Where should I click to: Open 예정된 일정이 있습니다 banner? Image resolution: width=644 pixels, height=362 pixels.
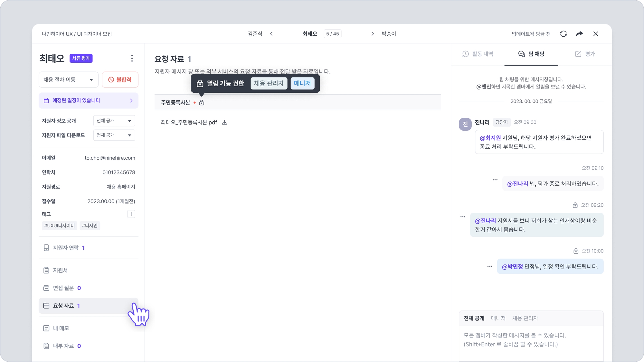88,100
